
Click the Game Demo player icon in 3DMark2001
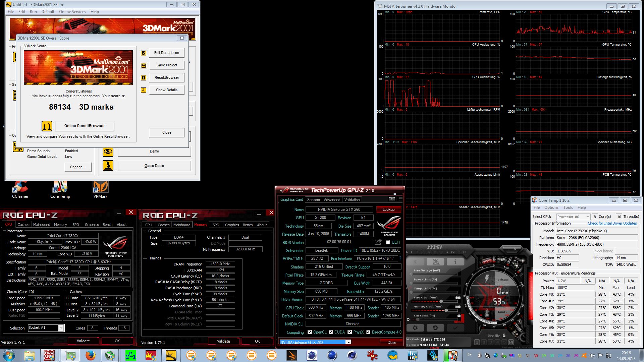[108, 166]
